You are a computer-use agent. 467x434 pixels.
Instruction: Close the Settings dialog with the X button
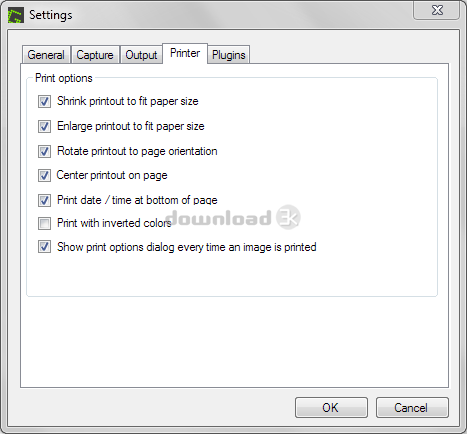tap(437, 10)
